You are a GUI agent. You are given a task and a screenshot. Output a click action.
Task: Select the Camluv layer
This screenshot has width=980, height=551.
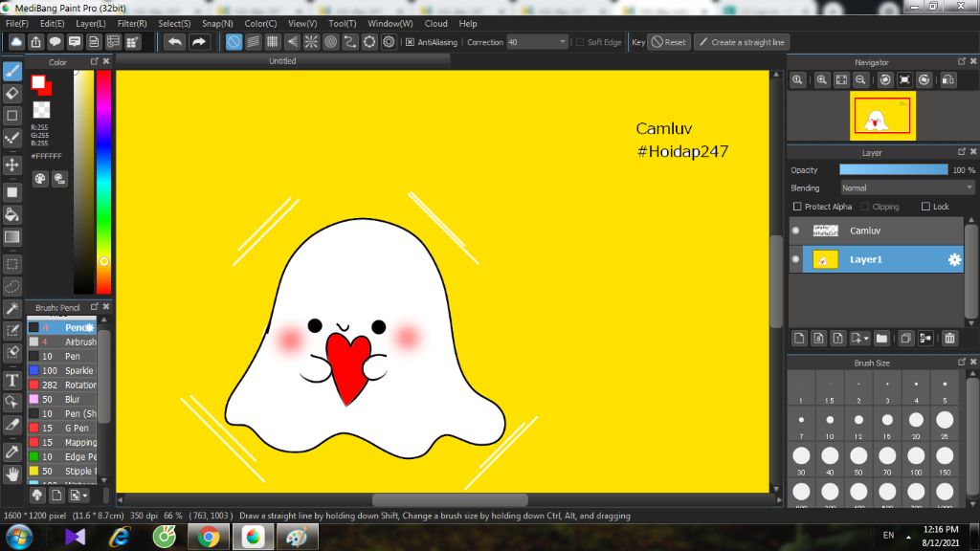(877, 231)
